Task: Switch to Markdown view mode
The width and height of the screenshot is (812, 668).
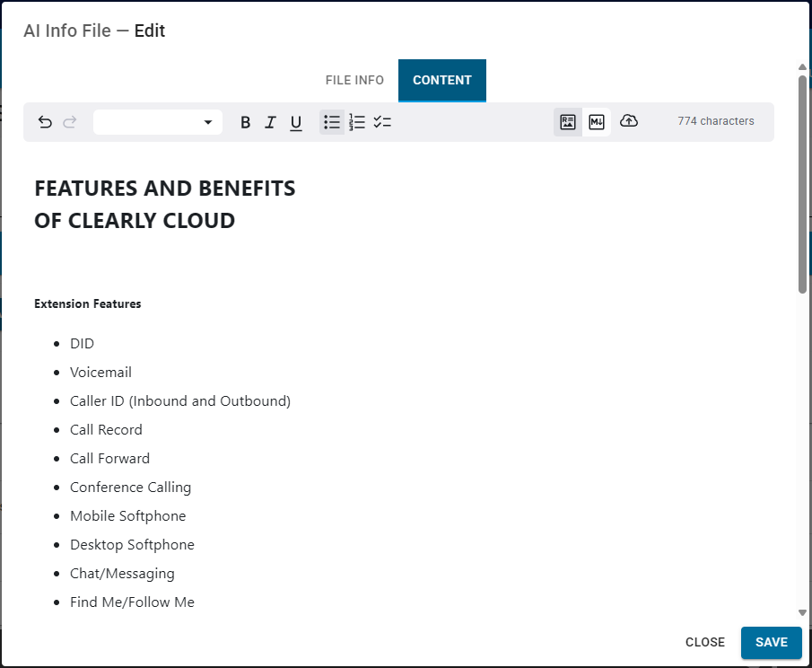Action: 597,121
